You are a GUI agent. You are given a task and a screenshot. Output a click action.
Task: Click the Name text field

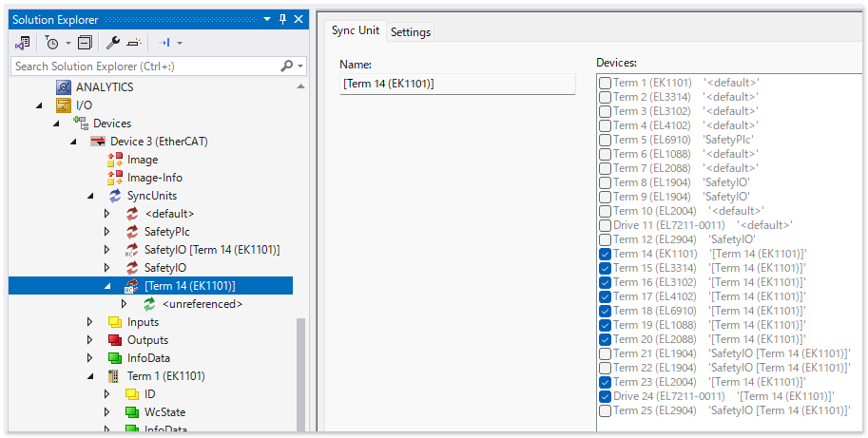point(457,85)
